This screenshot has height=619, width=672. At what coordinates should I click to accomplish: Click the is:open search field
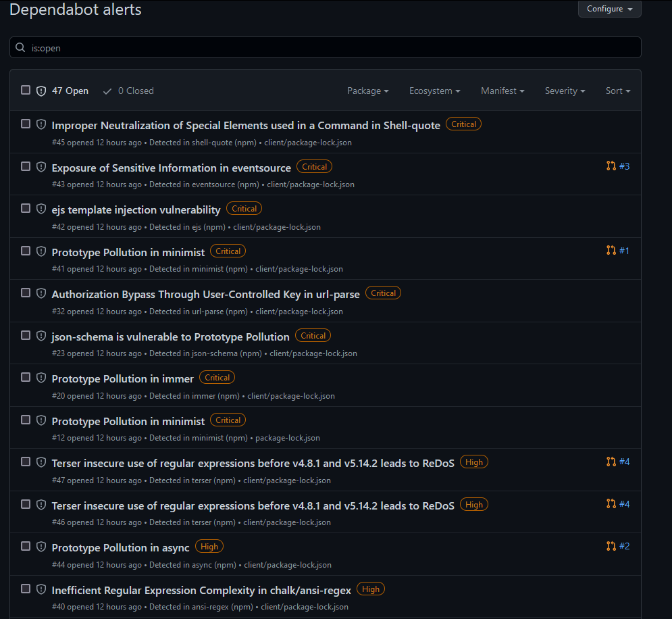pyautogui.click(x=326, y=47)
